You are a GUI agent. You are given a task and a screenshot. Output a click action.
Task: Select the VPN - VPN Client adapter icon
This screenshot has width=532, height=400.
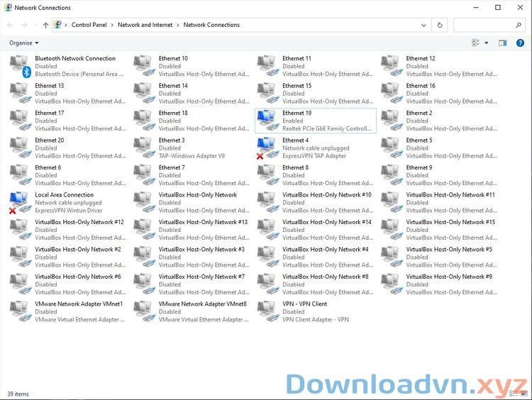tap(268, 311)
